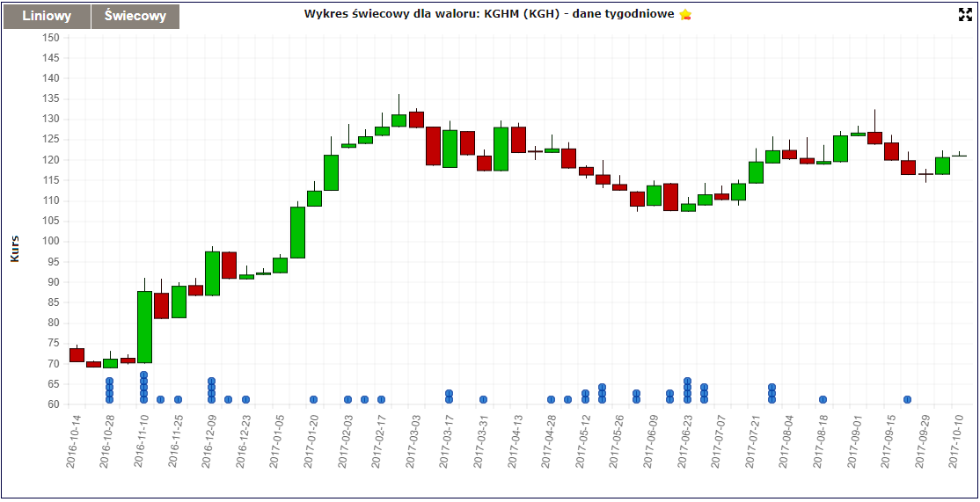Screen dimensions: 980x502
Task: Click the red candle at 2017-09-15
Action: click(x=891, y=152)
